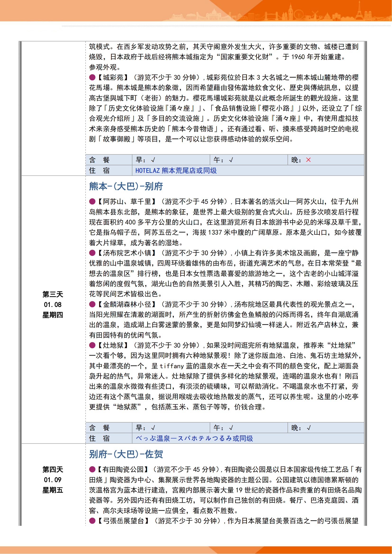
Task: Click the bullet next to 金麟湖森林小径
Action: (x=92, y=304)
